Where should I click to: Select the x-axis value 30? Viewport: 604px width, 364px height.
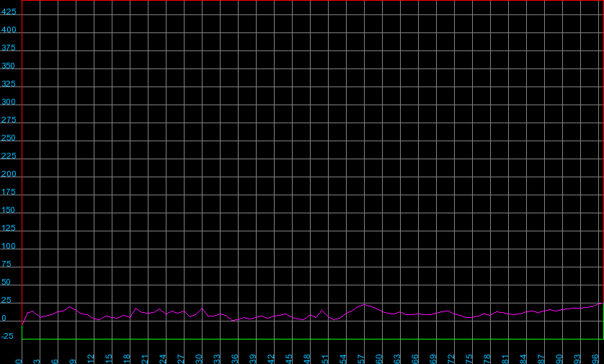pos(199,359)
